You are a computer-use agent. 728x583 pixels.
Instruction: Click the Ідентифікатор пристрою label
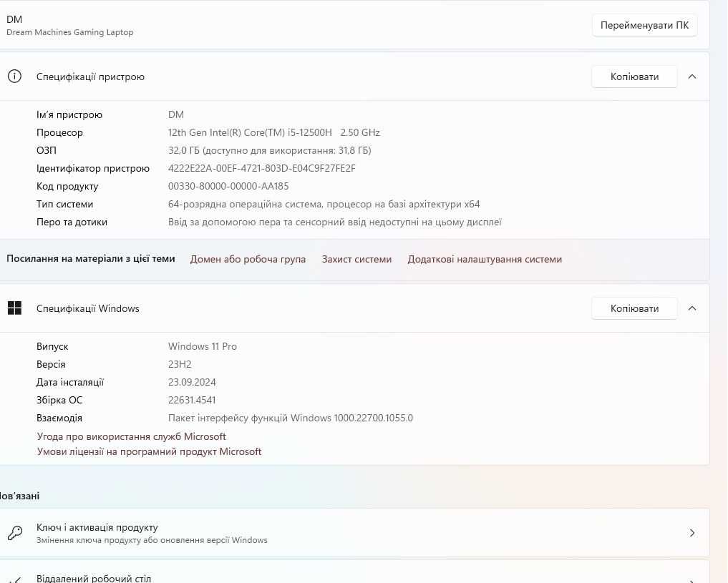(93, 168)
